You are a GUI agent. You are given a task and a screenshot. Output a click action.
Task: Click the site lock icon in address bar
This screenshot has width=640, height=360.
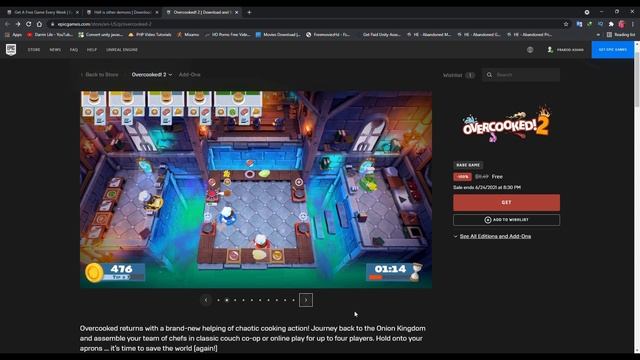point(52,24)
